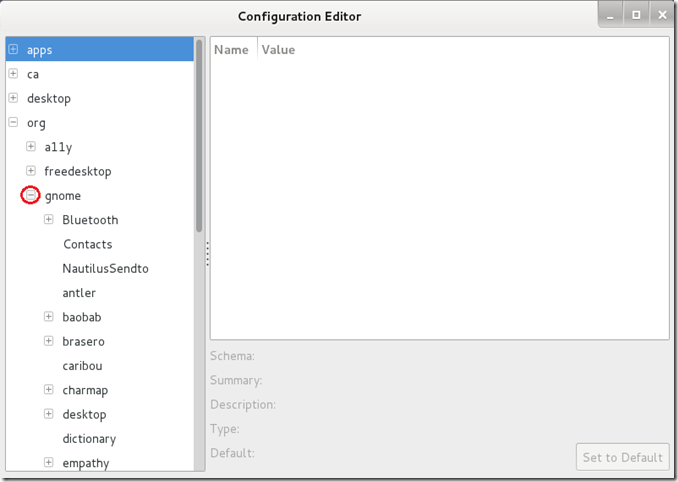Select the desktop entry under gnome

(84, 415)
